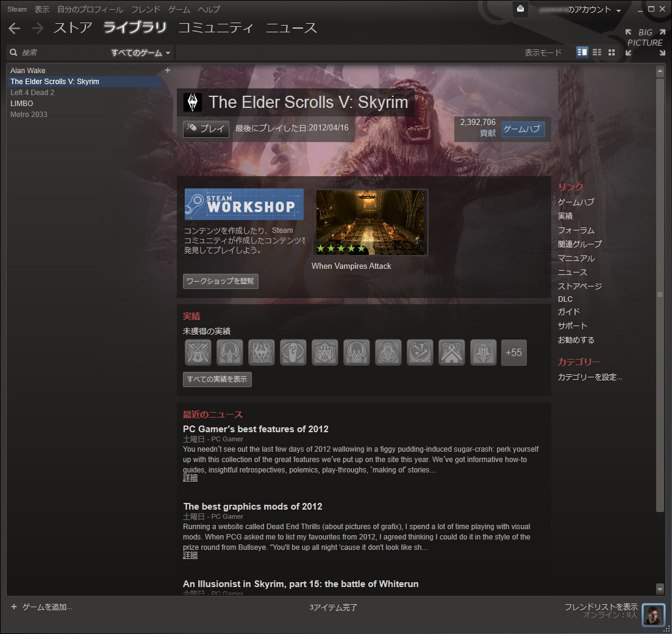
Task: Click カテゴリーを設定... link
Action: coord(590,377)
